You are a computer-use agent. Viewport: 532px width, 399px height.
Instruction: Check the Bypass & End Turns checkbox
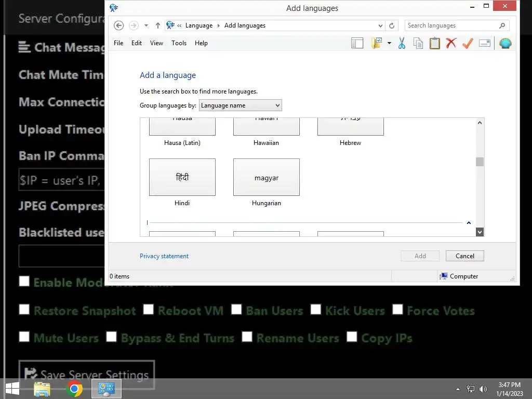(111, 337)
